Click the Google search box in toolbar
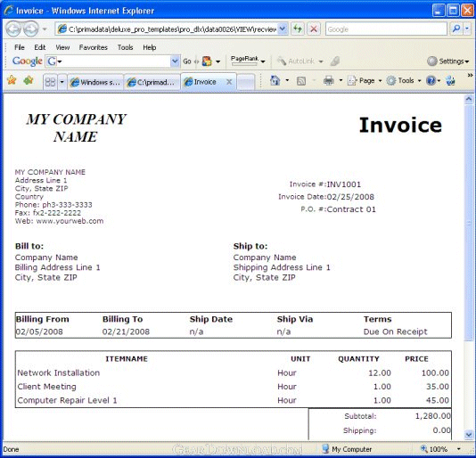Viewport: 476px width, 458px height. [386, 29]
